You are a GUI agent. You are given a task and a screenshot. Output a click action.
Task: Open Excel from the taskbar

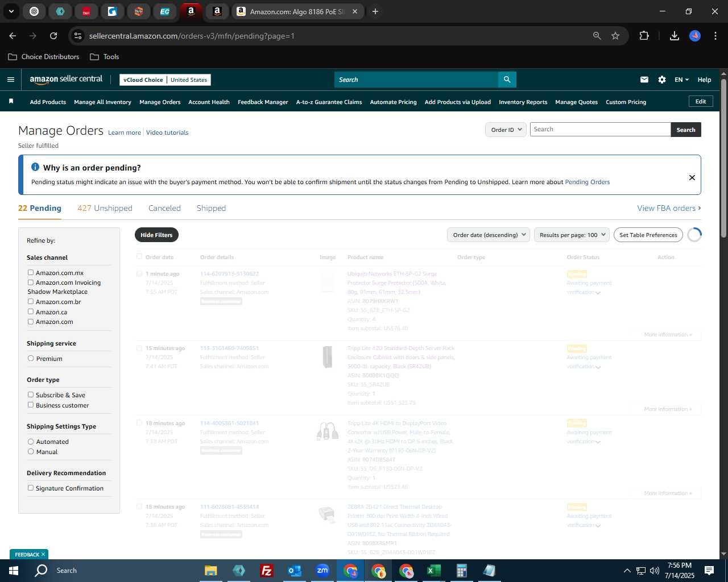pyautogui.click(x=433, y=571)
